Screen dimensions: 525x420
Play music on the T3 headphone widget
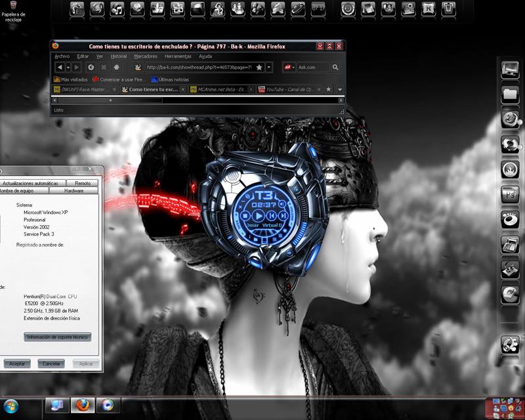(258, 215)
